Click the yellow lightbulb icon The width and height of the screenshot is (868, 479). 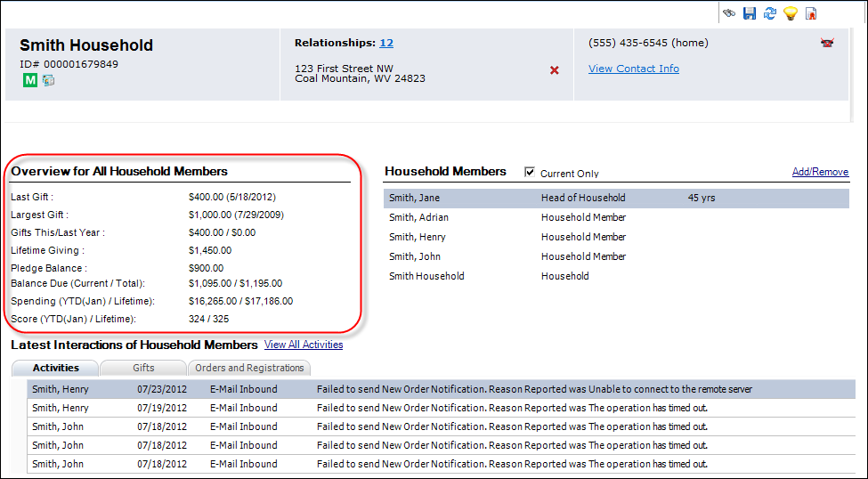point(790,13)
